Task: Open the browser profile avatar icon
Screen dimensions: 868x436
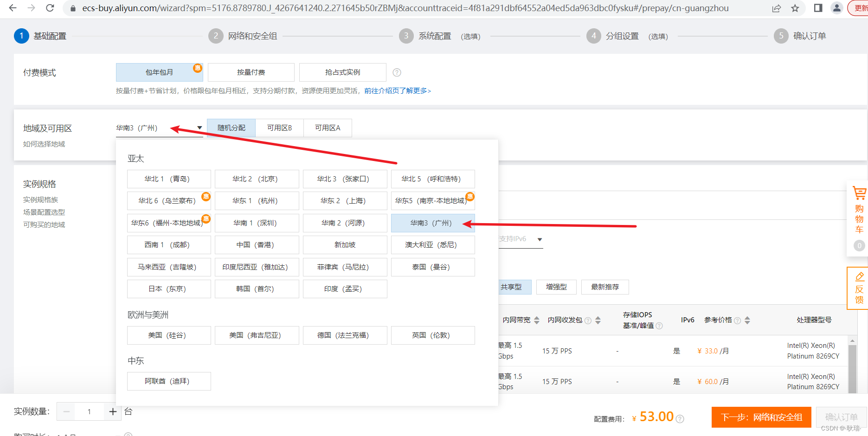Action: point(837,8)
